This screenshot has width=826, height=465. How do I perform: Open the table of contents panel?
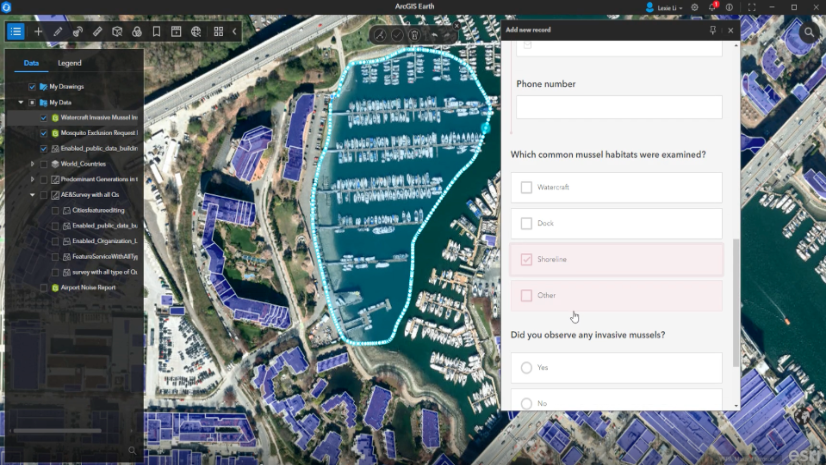[x=15, y=31]
